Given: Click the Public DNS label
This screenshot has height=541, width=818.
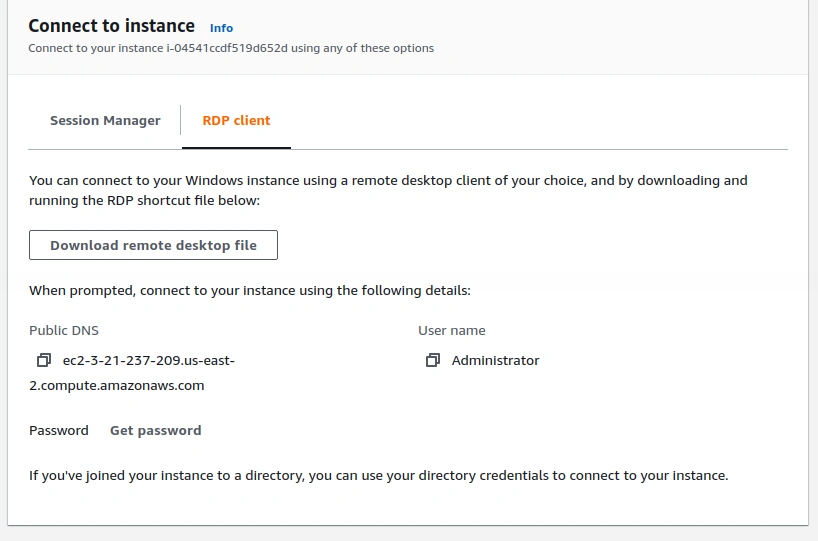Looking at the screenshot, I should pyautogui.click(x=64, y=330).
